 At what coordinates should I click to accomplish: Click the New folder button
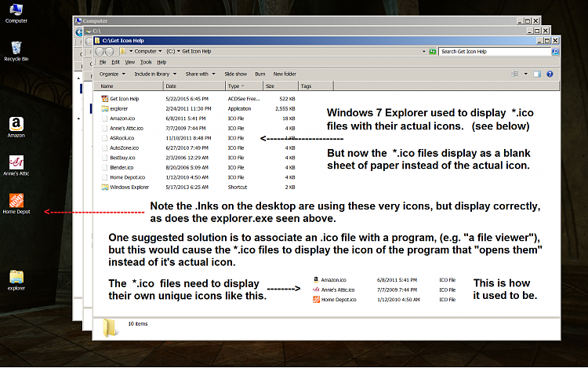click(x=285, y=74)
